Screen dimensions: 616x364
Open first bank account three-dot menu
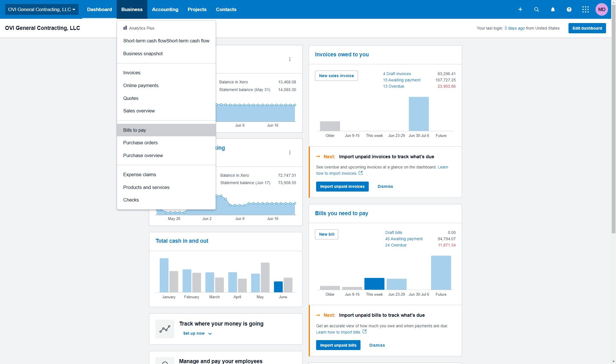point(290,59)
